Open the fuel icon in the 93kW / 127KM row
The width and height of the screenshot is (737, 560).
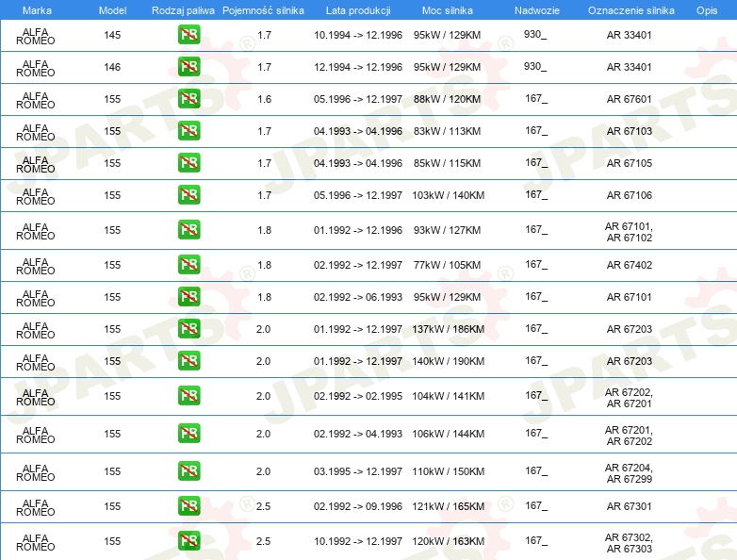[188, 229]
